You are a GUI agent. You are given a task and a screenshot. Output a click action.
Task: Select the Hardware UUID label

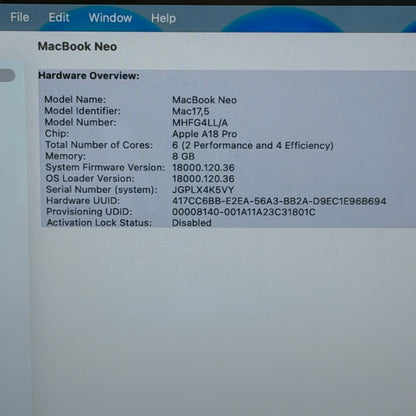tap(83, 200)
